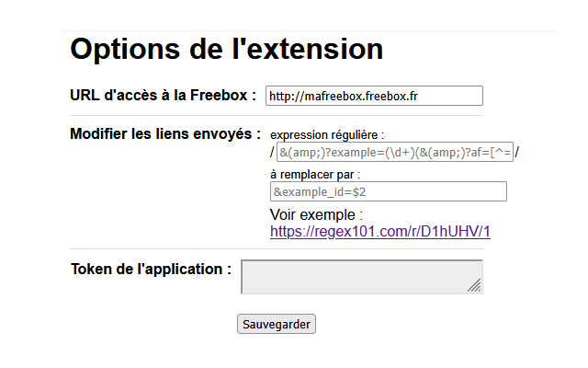Click the separator line below the Freebox URL row
This screenshot has width=588, height=368.
click(277, 116)
